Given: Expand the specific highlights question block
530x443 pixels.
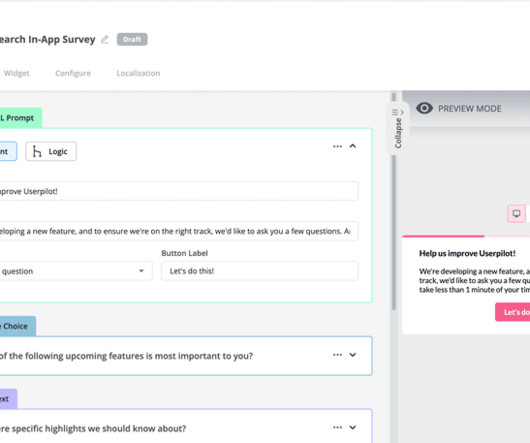Looking at the screenshot, I should tap(353, 427).
